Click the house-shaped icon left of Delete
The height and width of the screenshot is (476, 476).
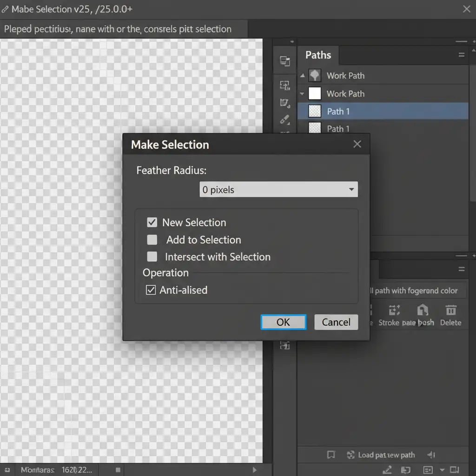(x=422, y=310)
